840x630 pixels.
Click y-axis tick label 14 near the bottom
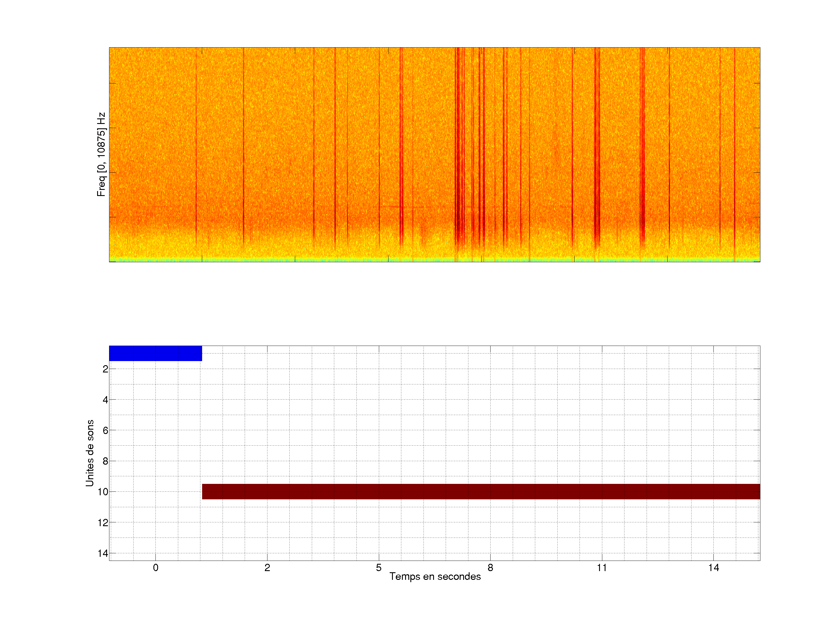click(x=103, y=553)
